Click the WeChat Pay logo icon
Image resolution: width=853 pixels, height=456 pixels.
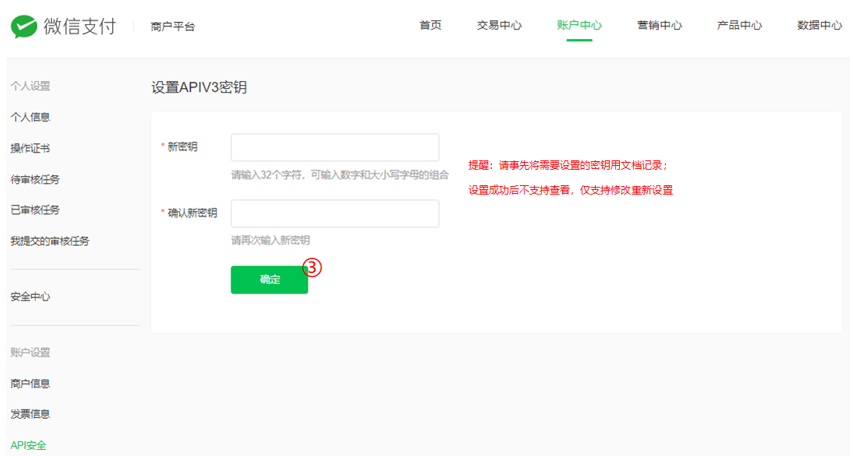(x=24, y=26)
